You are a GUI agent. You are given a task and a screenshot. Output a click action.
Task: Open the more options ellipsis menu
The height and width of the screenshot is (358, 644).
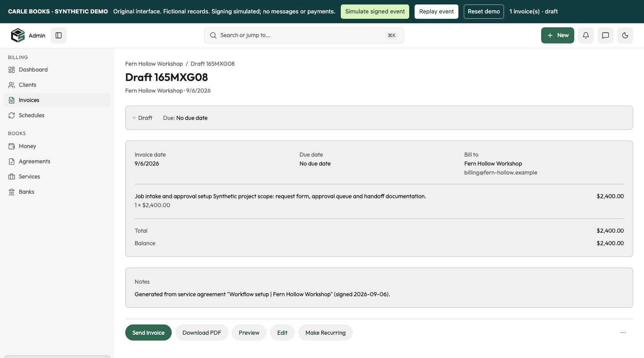click(623, 332)
